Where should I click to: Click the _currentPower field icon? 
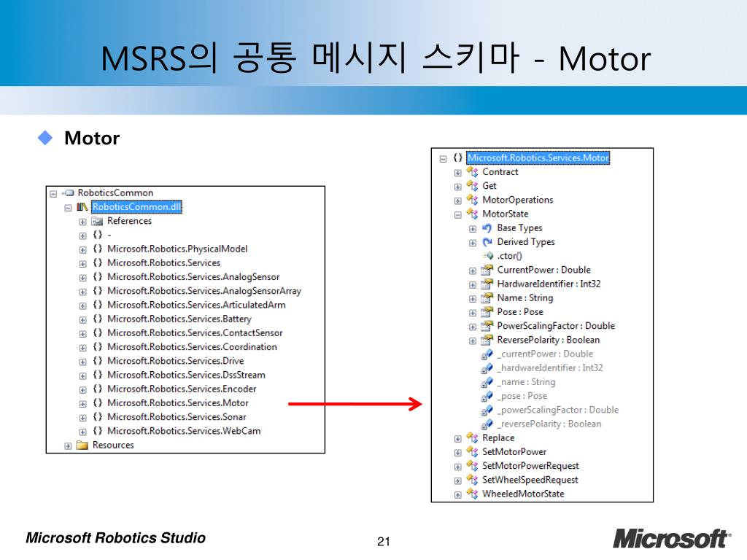487,354
